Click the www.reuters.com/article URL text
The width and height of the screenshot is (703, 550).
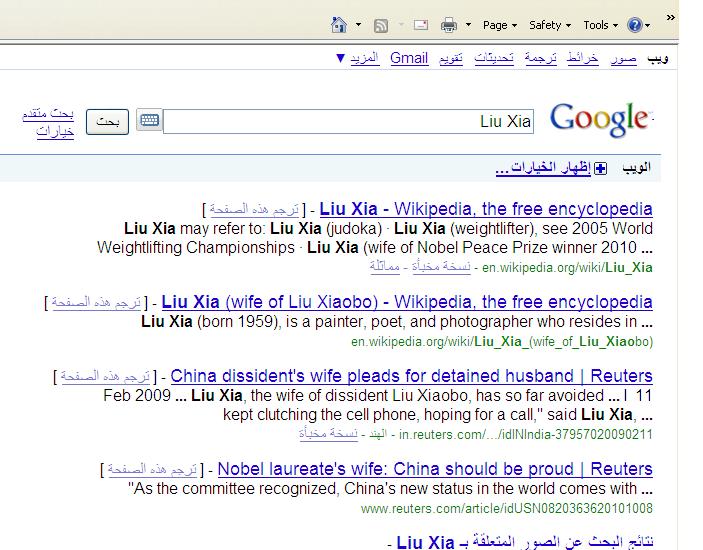click(x=507, y=509)
